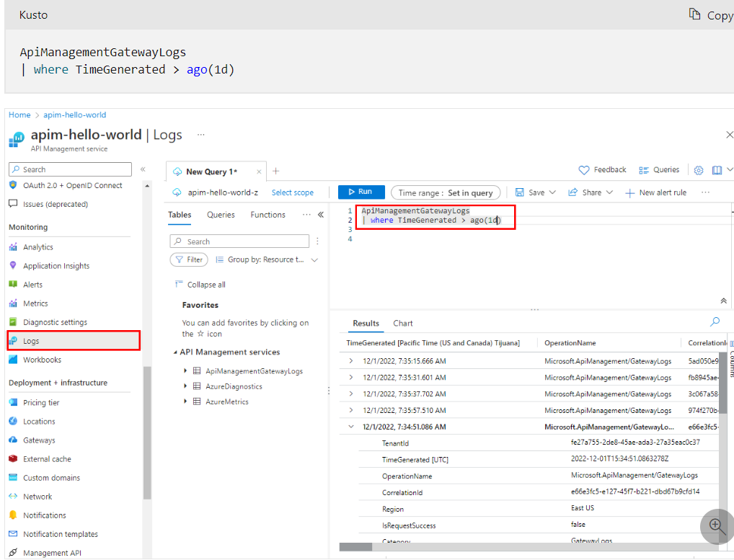
Task: Add a new query tab
Action: point(275,172)
